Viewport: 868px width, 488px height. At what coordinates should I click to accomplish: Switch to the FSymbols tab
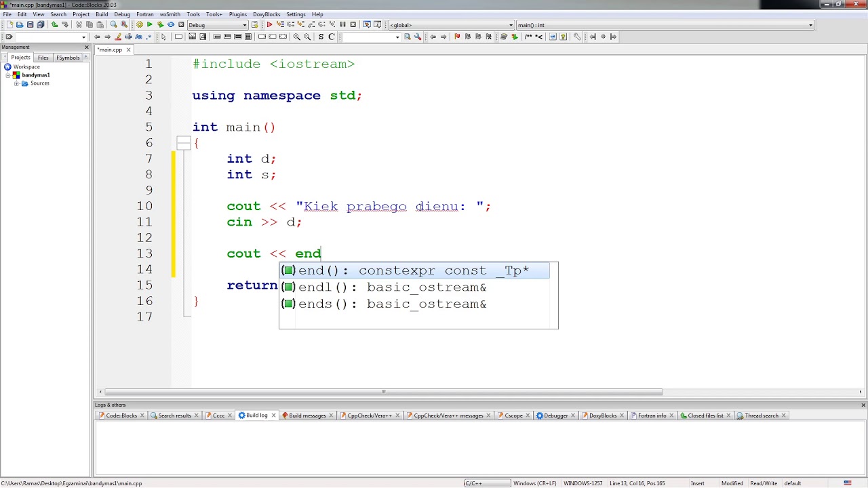(68, 58)
